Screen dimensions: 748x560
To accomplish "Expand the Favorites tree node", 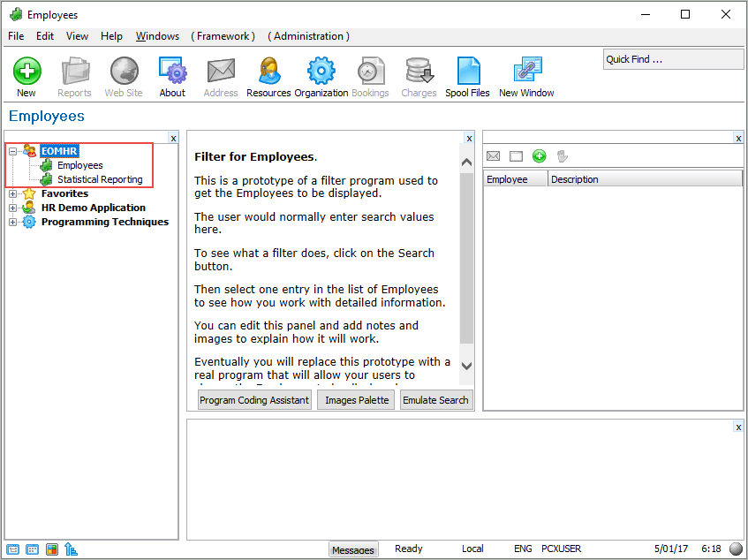I will coord(13,193).
